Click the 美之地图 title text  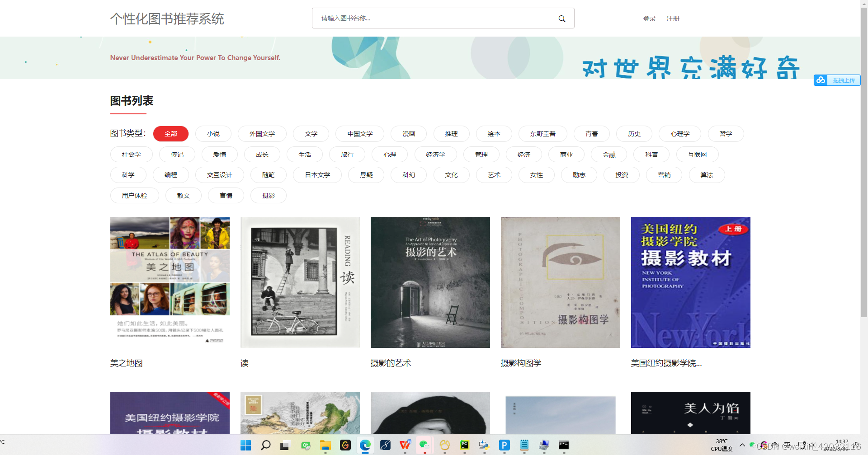pyautogui.click(x=127, y=363)
